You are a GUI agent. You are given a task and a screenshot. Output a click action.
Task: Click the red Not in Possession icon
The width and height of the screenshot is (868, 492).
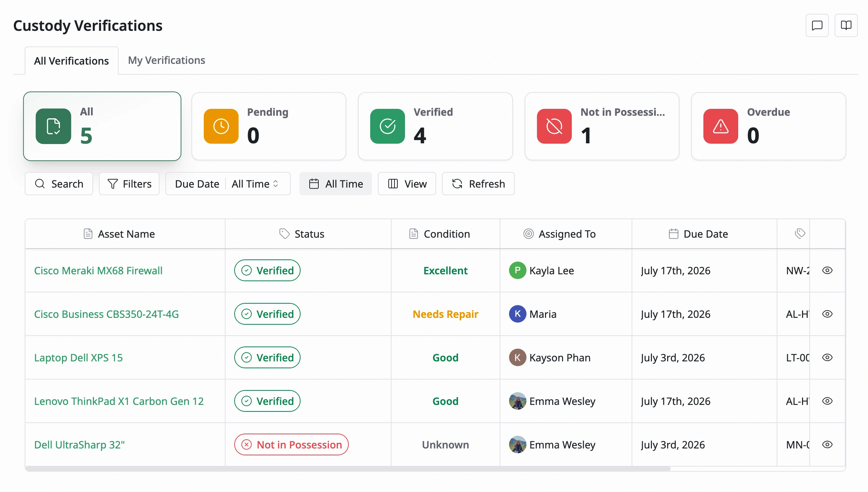point(554,126)
